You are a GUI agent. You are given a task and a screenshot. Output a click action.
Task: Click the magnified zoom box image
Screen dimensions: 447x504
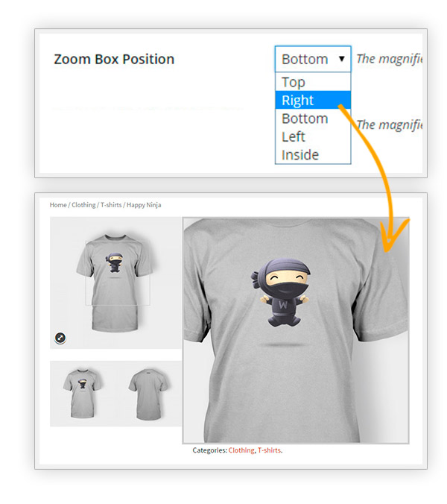[x=296, y=330]
